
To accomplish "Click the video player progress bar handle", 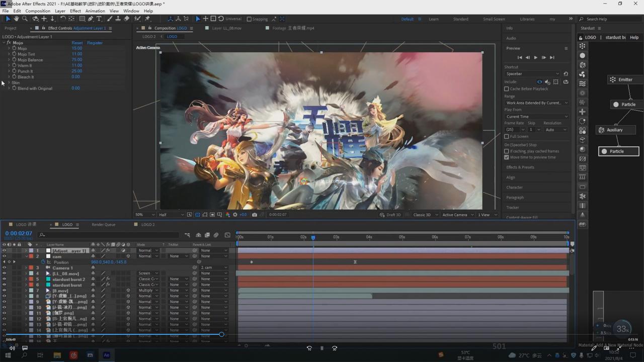I will (221, 334).
